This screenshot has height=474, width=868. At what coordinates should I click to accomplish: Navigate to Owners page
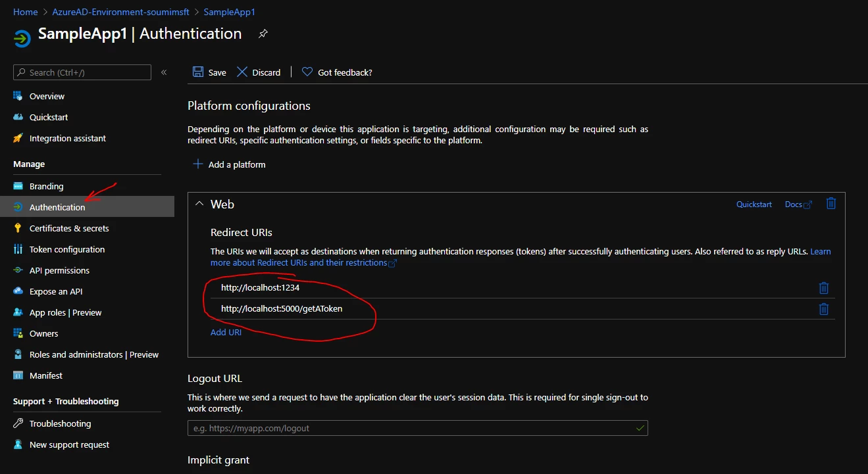44,333
